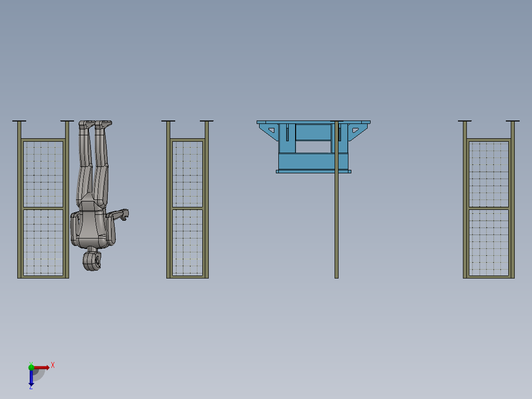Click the green Y axis dot of triad

click(x=31, y=367)
